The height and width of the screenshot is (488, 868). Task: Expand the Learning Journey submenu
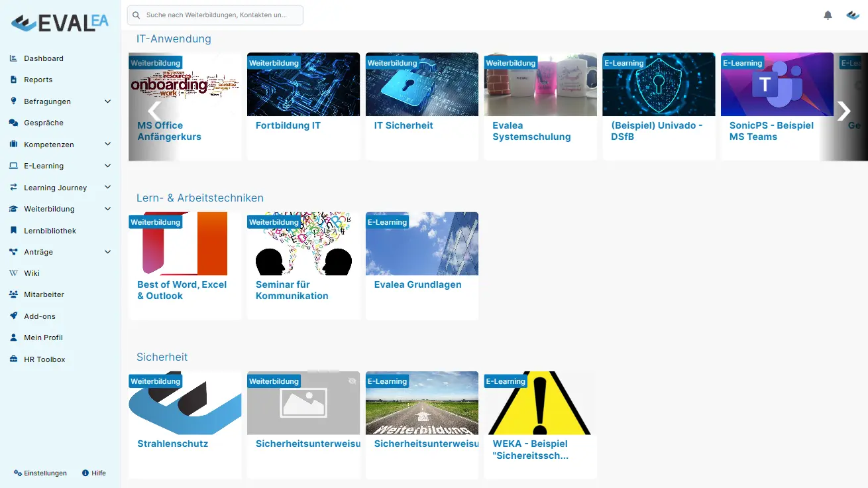tap(108, 188)
